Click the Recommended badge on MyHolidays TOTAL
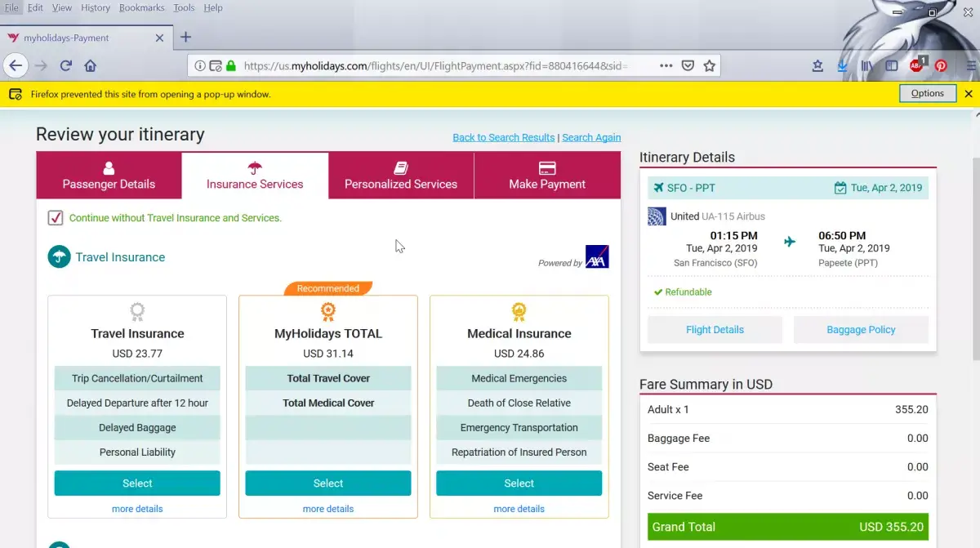Screen dimensions: 980x548 pos(328,288)
